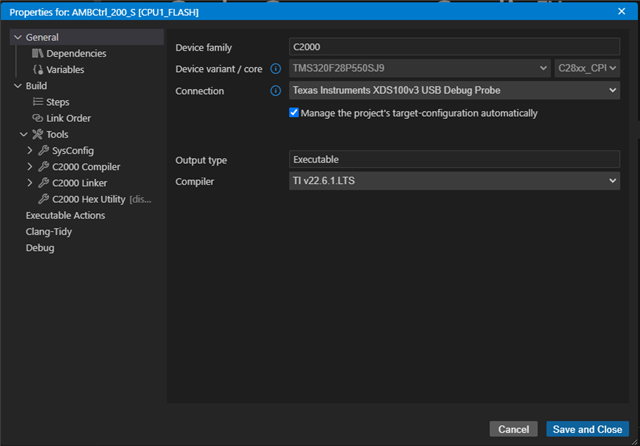
Task: Select the SysConfig label
Action: [x=73, y=151]
